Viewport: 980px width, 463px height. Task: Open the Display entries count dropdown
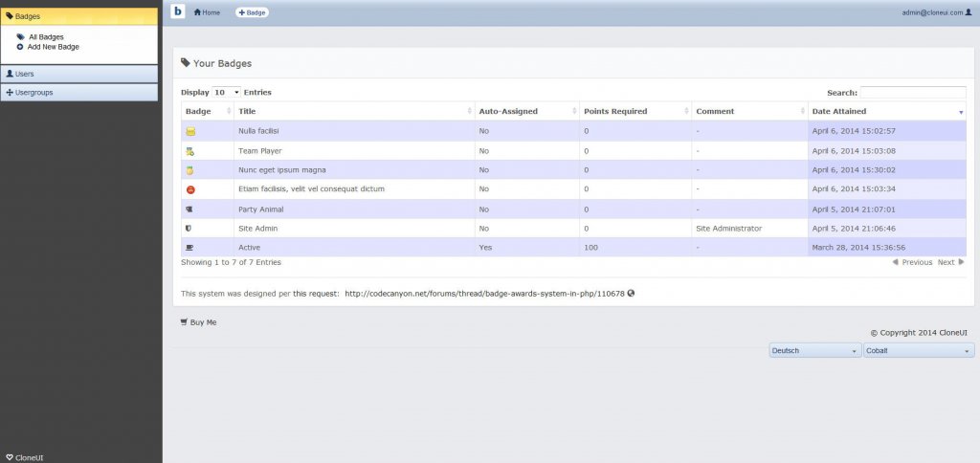[x=226, y=93]
